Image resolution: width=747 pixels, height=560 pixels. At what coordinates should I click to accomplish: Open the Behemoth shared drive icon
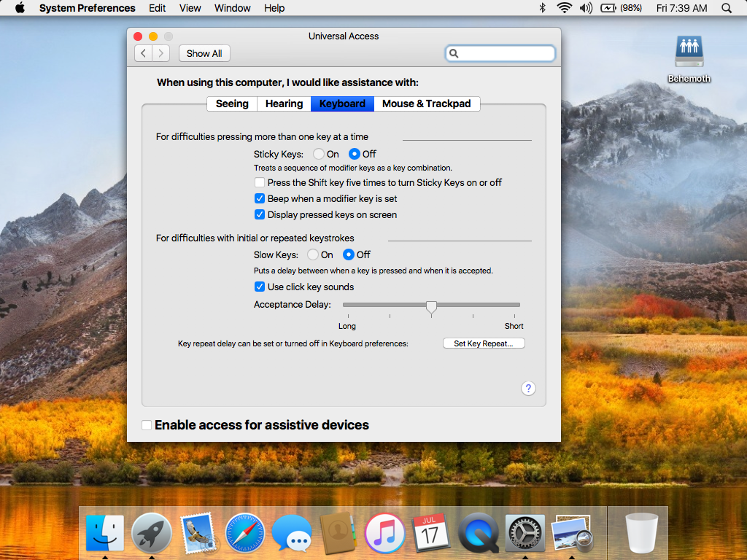pos(689,52)
